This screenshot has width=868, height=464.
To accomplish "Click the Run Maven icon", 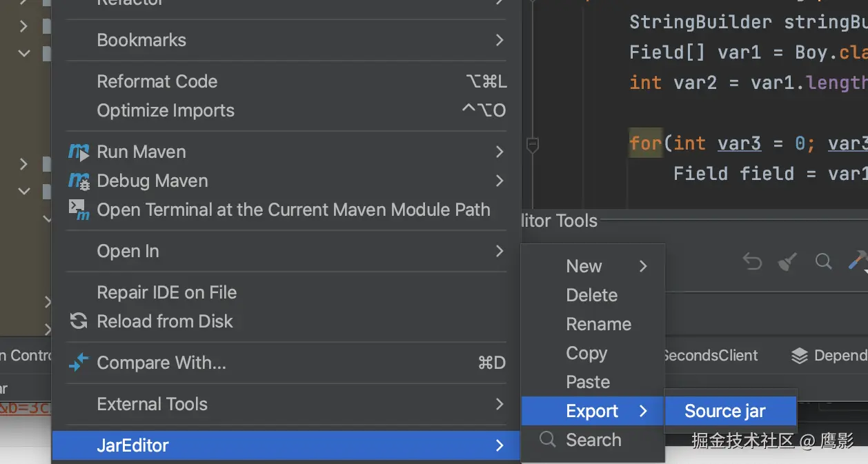I will tap(79, 152).
